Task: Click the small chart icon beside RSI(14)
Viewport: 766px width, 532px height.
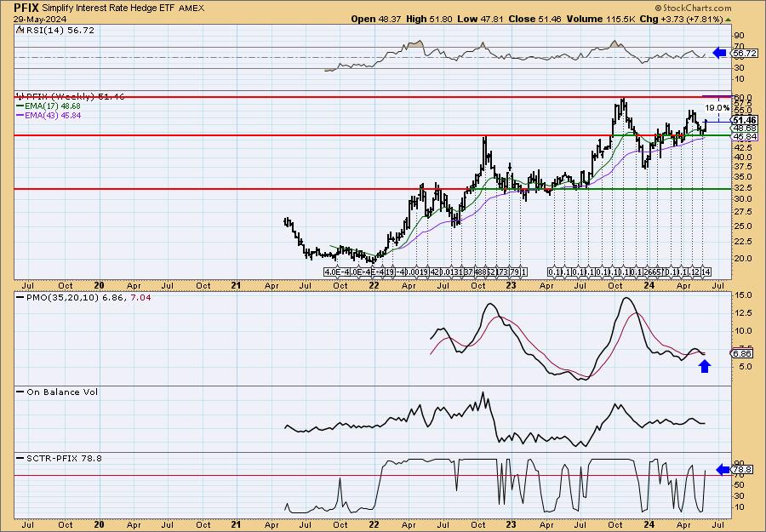Action: point(20,30)
